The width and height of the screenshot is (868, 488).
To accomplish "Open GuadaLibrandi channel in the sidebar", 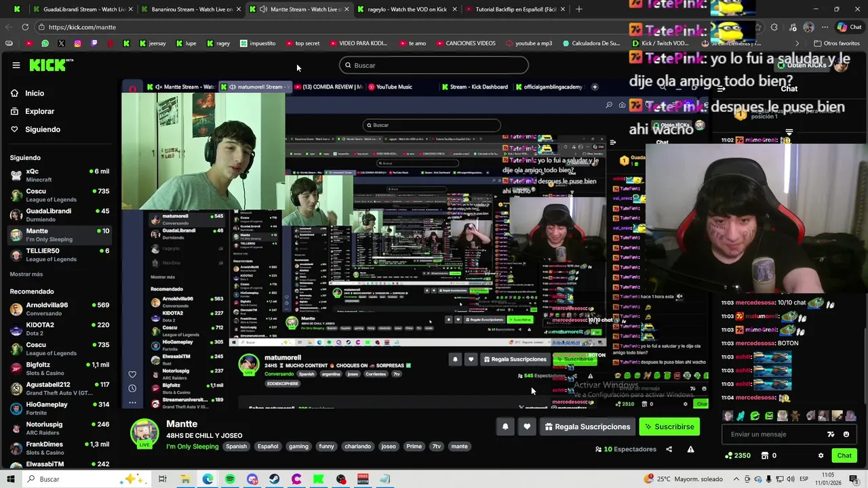I will (59, 214).
